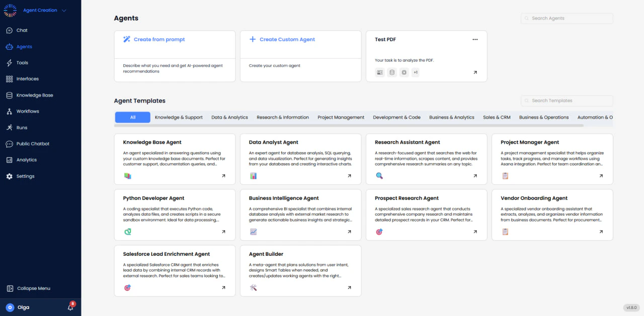Switch to the Data & Analytics template tab
The image size is (644, 316).
[x=229, y=117]
